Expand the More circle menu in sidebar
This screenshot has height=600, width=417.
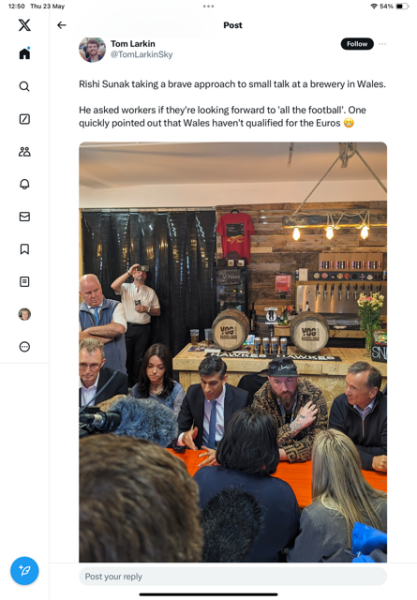(24, 347)
